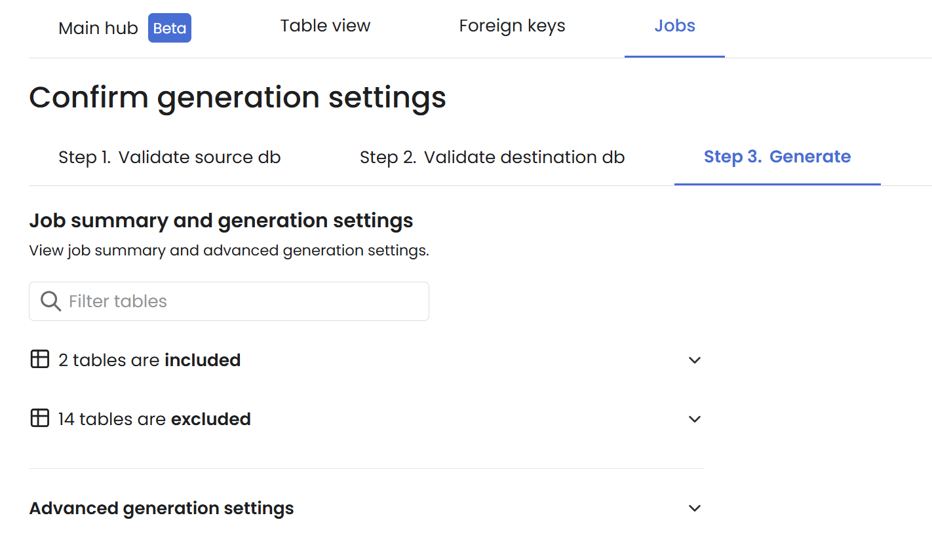Click the chevron on the included tables row

pyautogui.click(x=695, y=360)
